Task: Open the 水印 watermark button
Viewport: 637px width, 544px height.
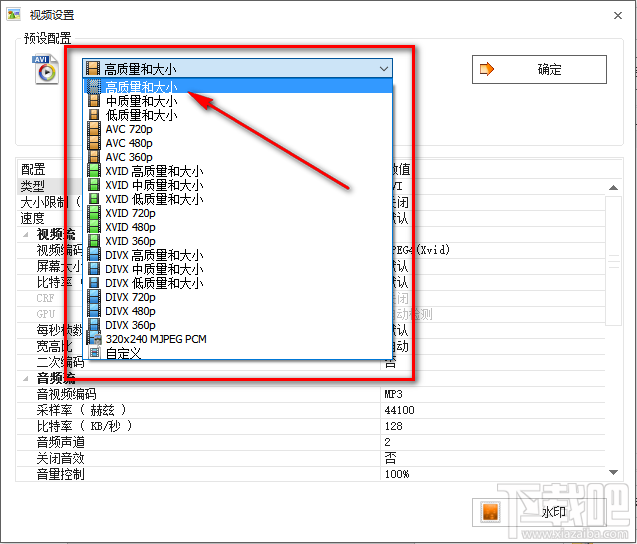Action: 539,512
